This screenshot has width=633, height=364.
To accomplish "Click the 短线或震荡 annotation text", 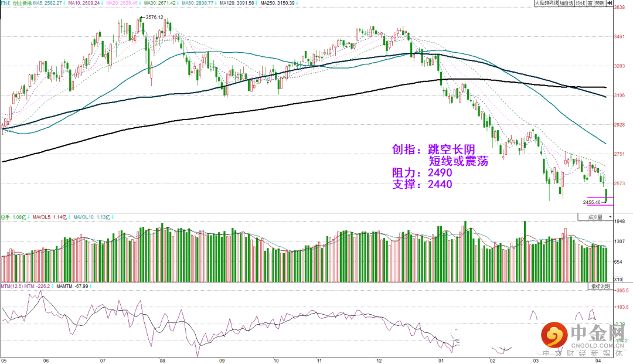I will (458, 161).
